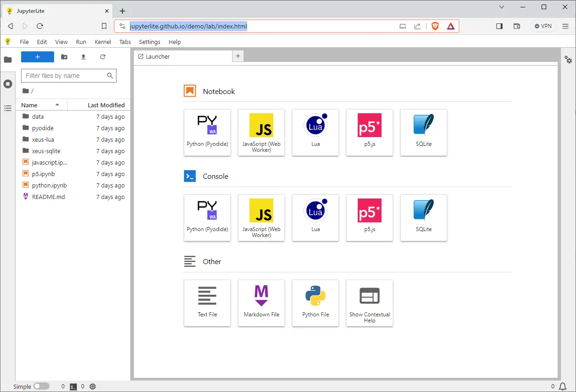Refresh the file browser list
The height and width of the screenshot is (392, 576).
tap(103, 57)
